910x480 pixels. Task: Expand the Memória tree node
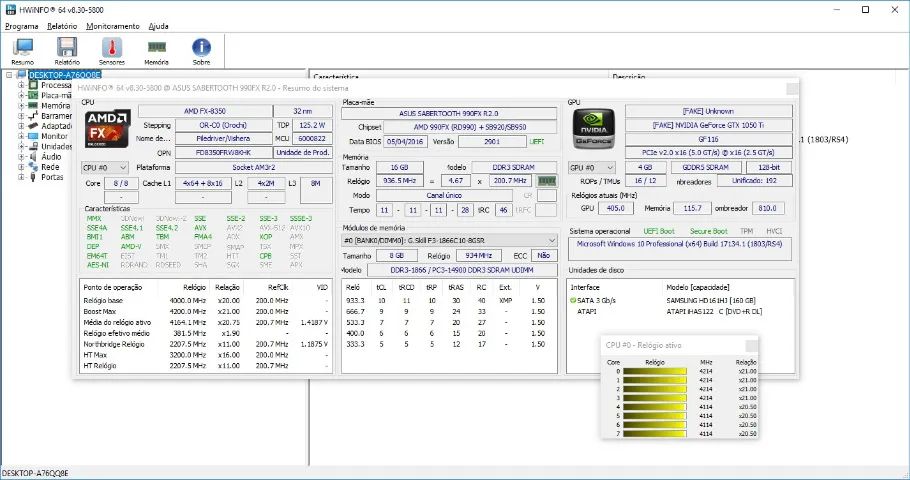click(x=21, y=106)
